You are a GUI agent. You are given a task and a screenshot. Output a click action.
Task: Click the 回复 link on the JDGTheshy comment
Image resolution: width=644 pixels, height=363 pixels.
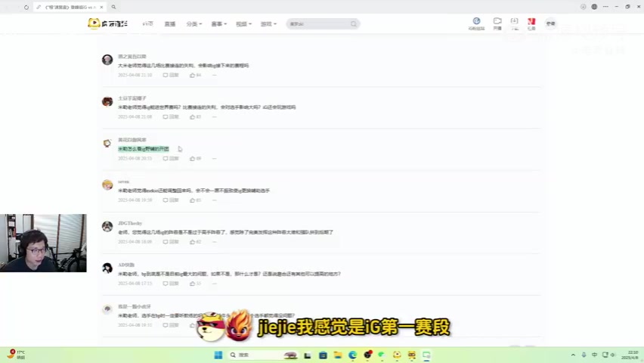171,241
